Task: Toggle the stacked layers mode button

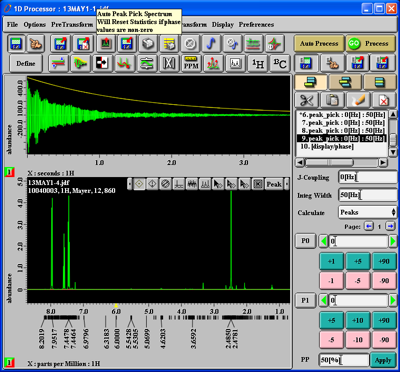Action: tap(379, 82)
